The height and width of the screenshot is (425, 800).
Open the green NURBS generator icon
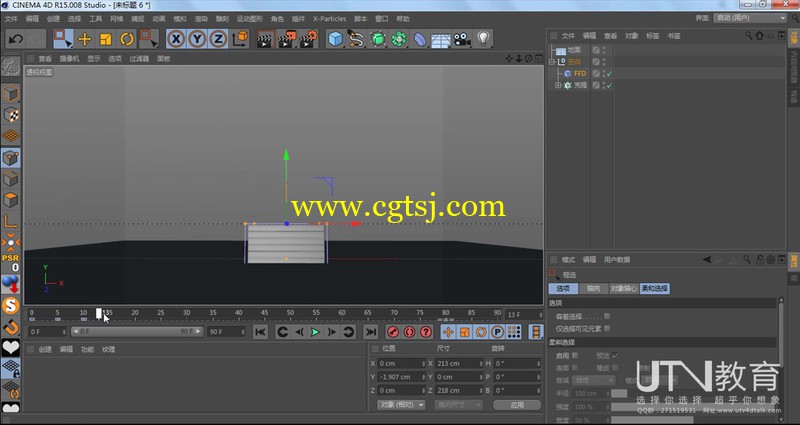(x=378, y=39)
